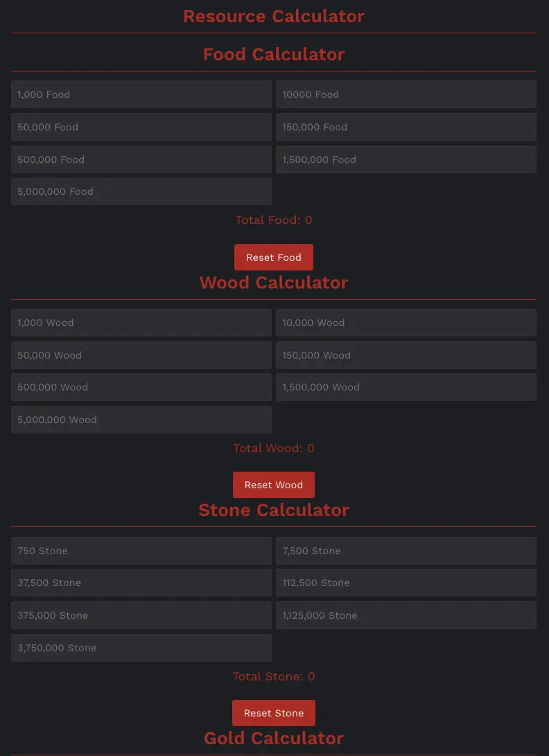The image size is (549, 756).
Task: Click the 500,000 Food field
Action: point(141,160)
